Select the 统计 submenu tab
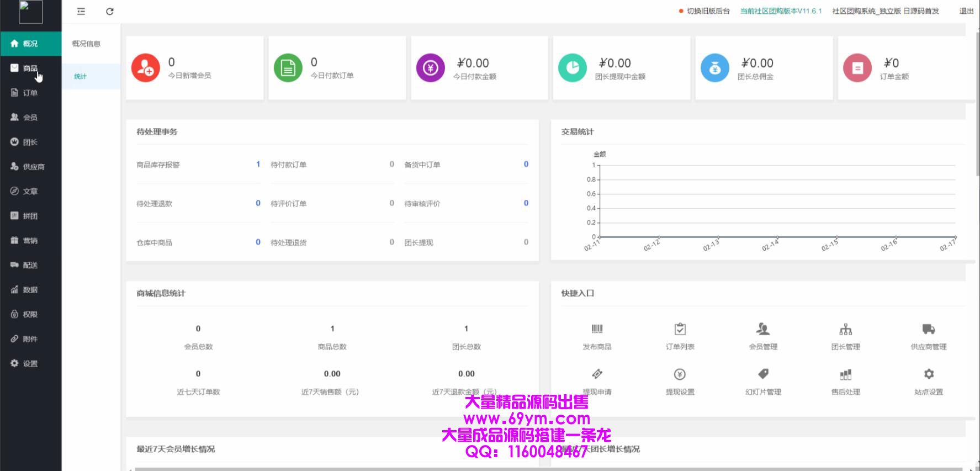980x471 pixels. pos(81,77)
